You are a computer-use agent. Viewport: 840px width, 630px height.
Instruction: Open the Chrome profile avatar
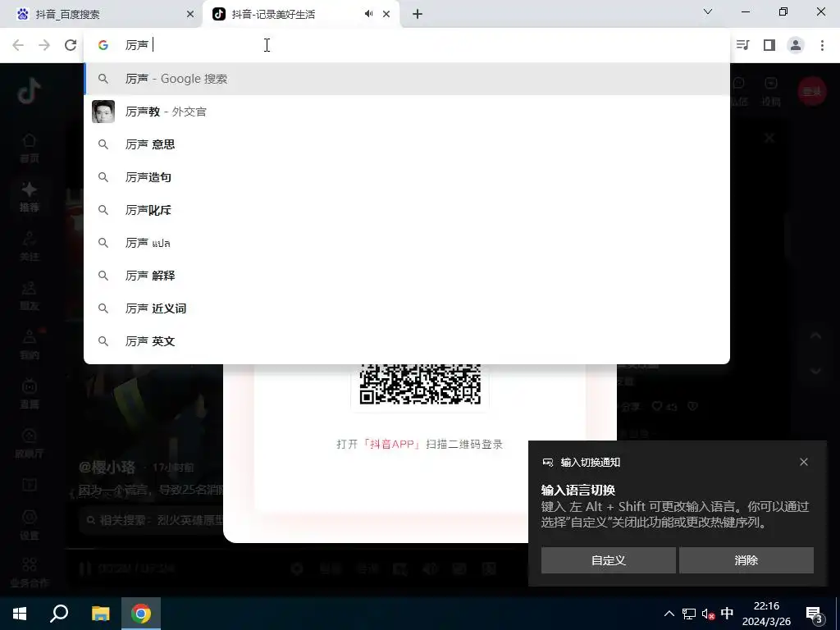[x=796, y=45]
